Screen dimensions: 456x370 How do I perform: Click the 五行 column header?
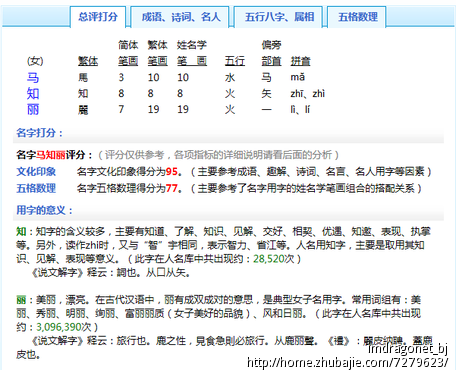(x=235, y=61)
